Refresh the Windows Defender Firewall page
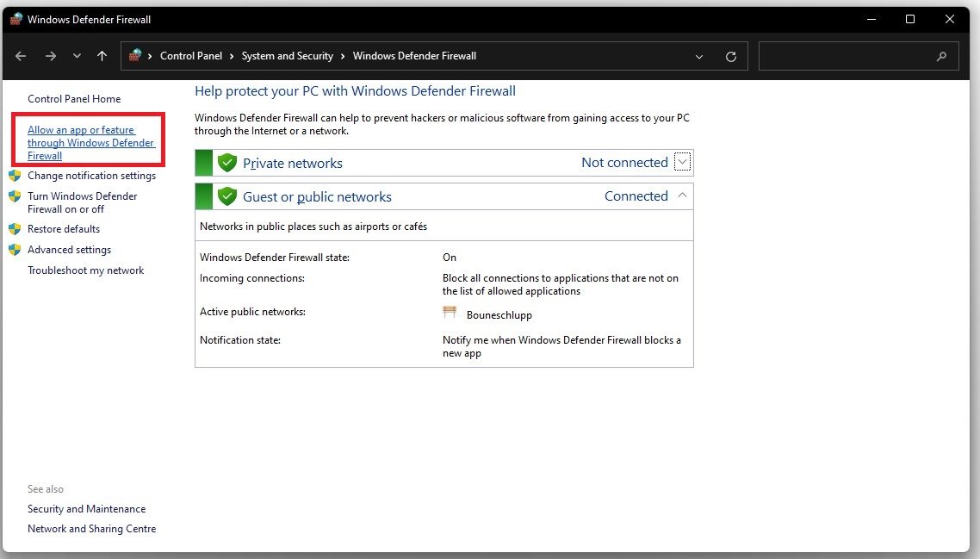 pyautogui.click(x=730, y=57)
